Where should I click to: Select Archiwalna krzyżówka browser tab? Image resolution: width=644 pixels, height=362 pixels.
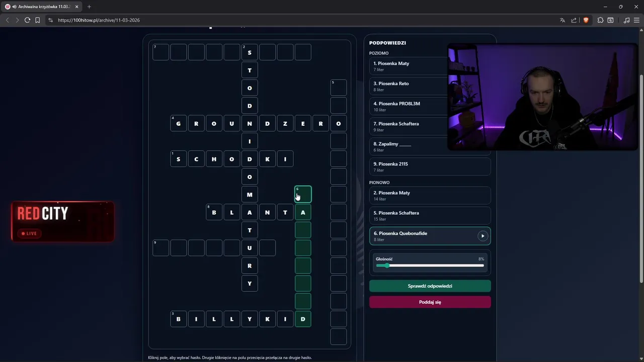tap(42, 7)
